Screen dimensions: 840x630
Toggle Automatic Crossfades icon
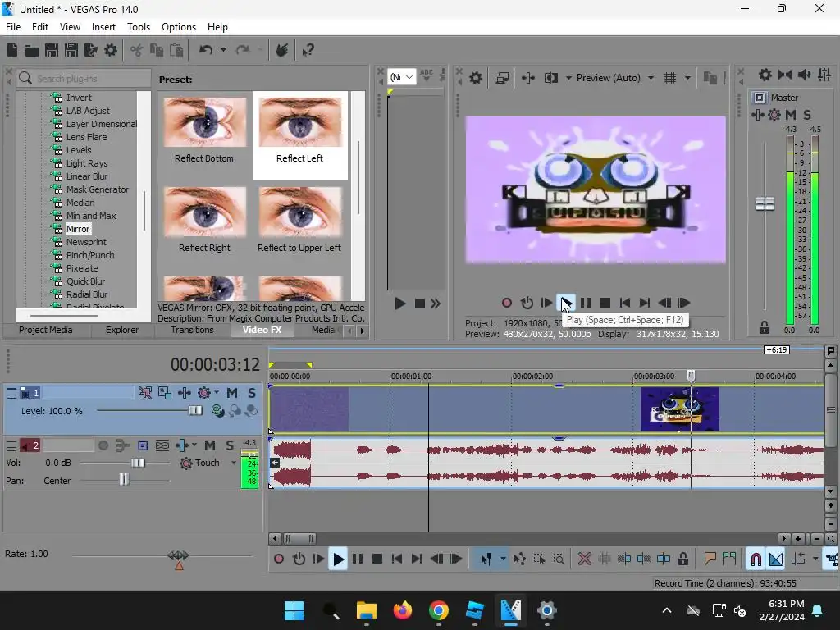(776, 559)
